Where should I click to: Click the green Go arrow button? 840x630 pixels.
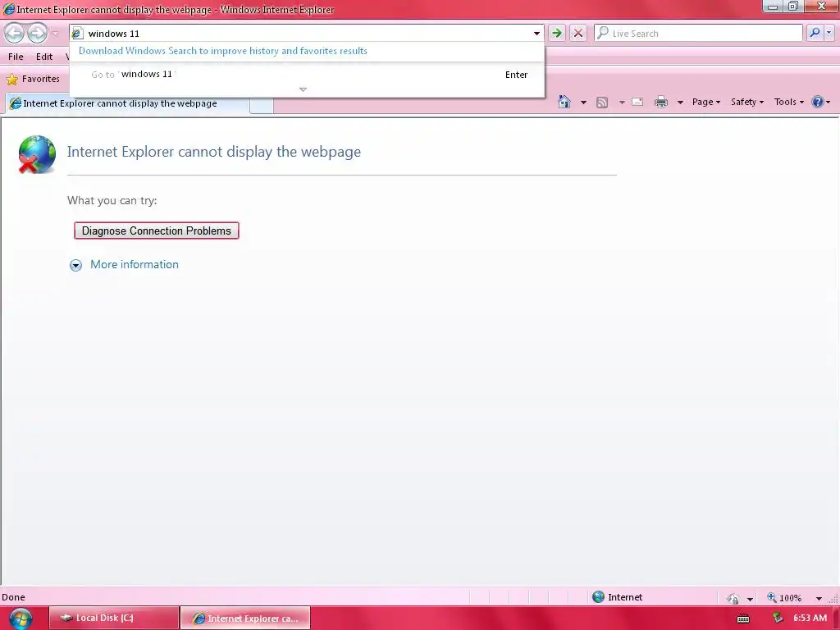pyautogui.click(x=557, y=33)
